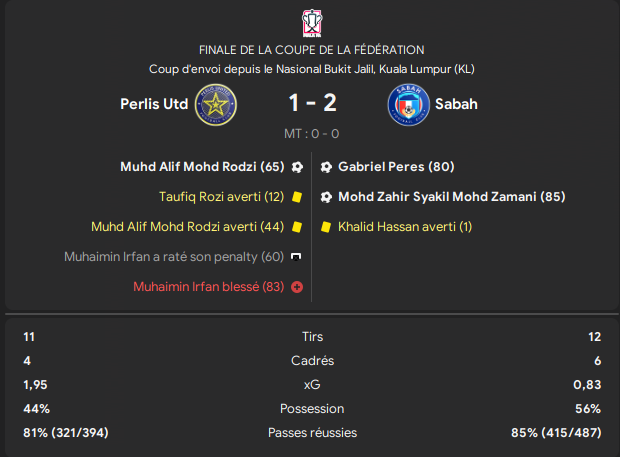The image size is (620, 457).
Task: Click yellow card icon for Rodzi (44)
Action: pos(297,227)
